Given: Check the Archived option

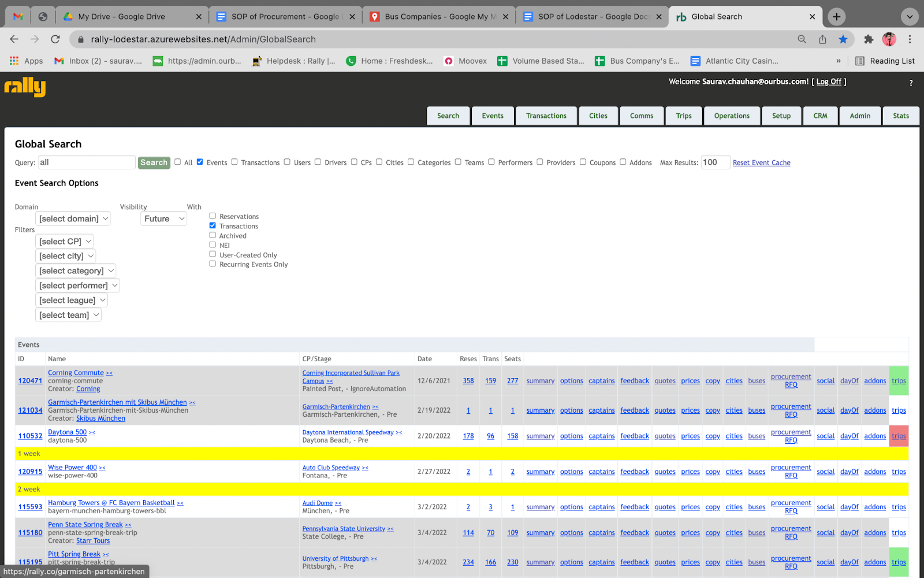Looking at the screenshot, I should [213, 235].
